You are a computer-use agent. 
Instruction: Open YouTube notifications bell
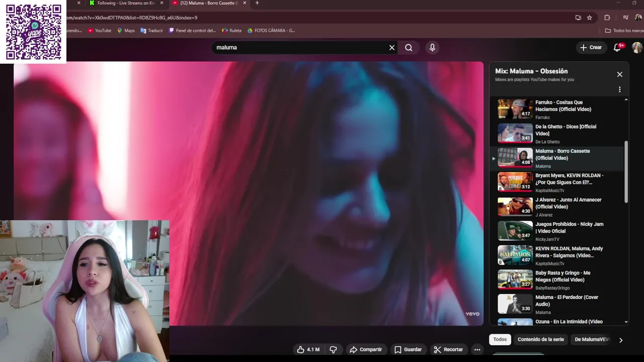coord(617,47)
